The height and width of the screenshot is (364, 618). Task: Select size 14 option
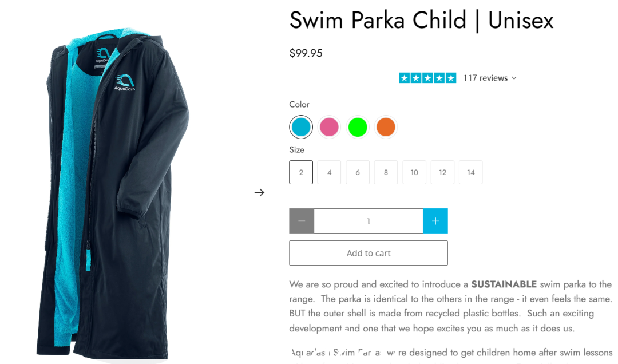coord(470,172)
